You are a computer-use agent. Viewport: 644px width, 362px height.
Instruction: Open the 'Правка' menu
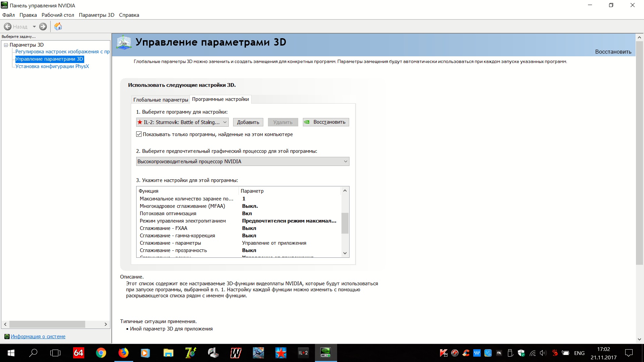coord(28,15)
